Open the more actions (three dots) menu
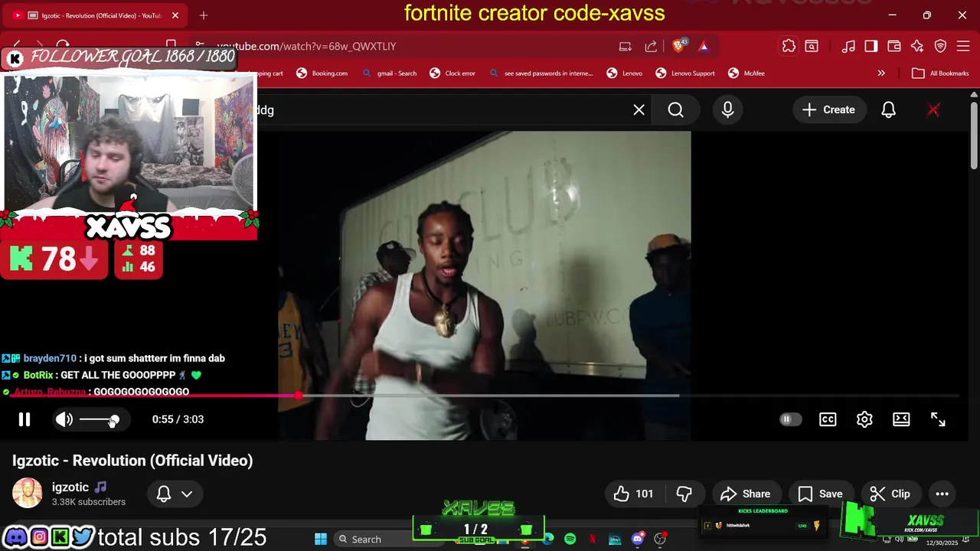 (x=942, y=494)
